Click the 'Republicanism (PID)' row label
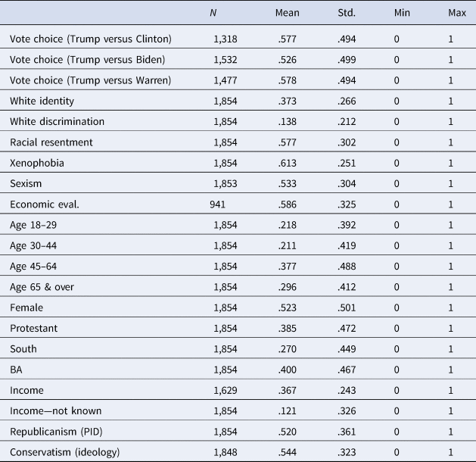Image resolution: width=476 pixels, height=462 pixels. pyautogui.click(x=56, y=429)
